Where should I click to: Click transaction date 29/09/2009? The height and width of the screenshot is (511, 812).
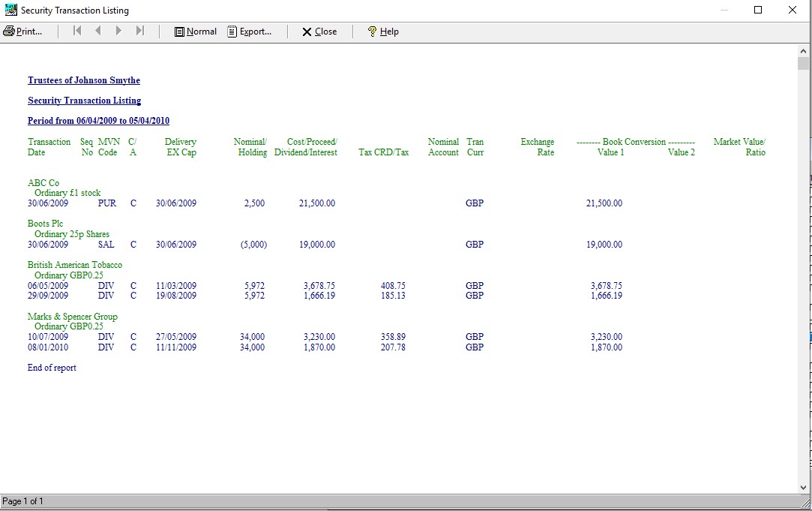pos(48,296)
